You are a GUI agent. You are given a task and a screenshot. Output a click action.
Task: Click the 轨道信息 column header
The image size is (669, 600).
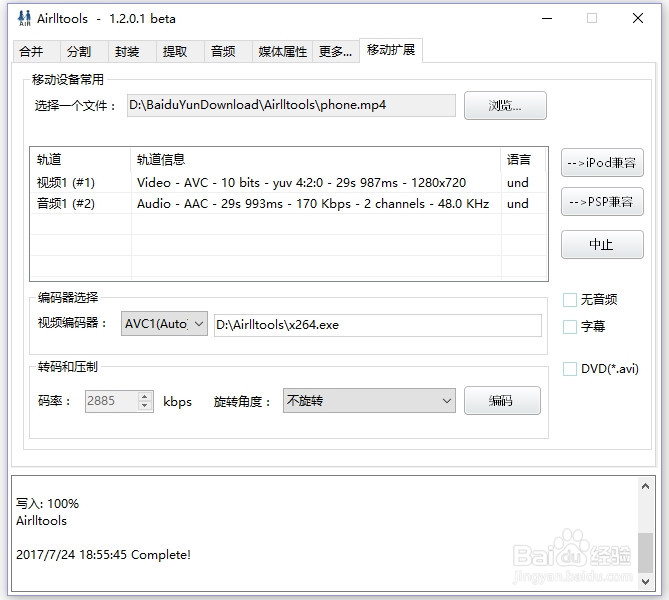(x=316, y=160)
